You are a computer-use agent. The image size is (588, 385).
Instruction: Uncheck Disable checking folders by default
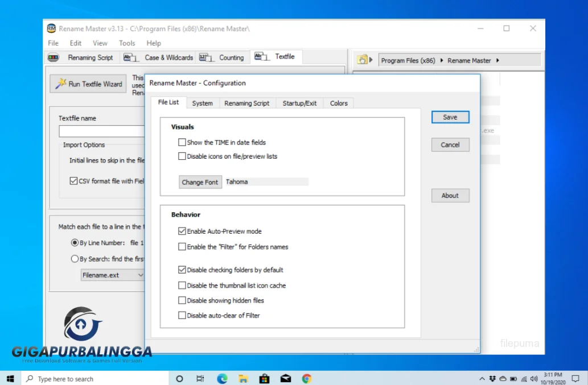tap(182, 270)
